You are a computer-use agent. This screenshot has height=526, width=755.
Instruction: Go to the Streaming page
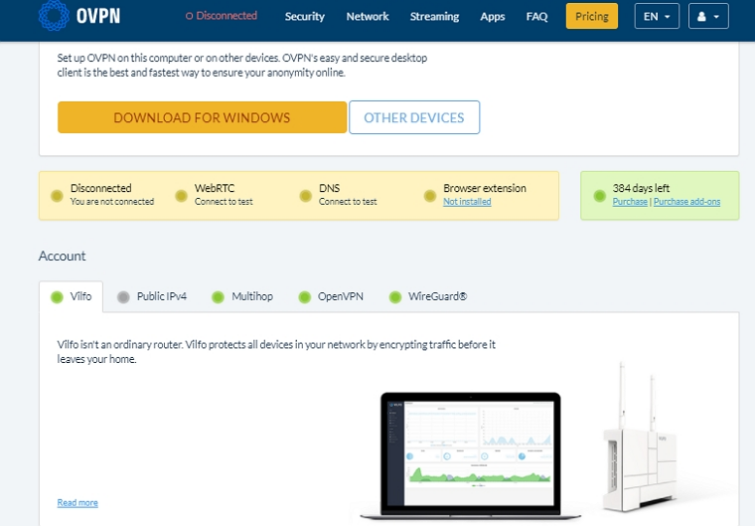click(x=434, y=16)
